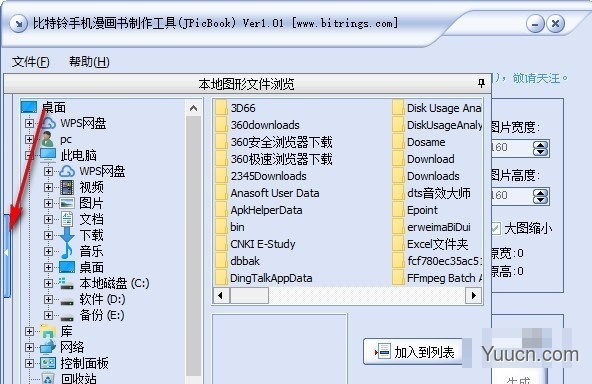The width and height of the screenshot is (592, 384).
Task: Click the 桌面 icon under 此电脑
Action: click(67, 267)
